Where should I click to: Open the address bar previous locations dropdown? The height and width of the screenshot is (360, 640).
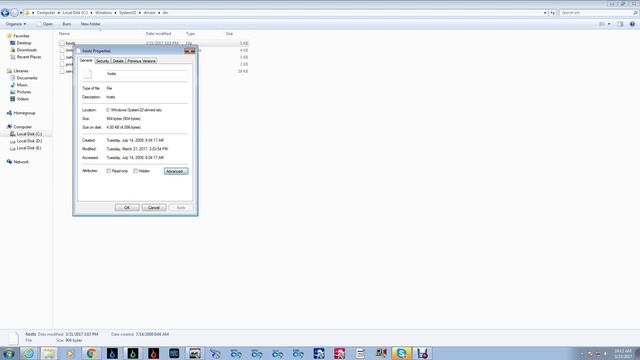545,13
